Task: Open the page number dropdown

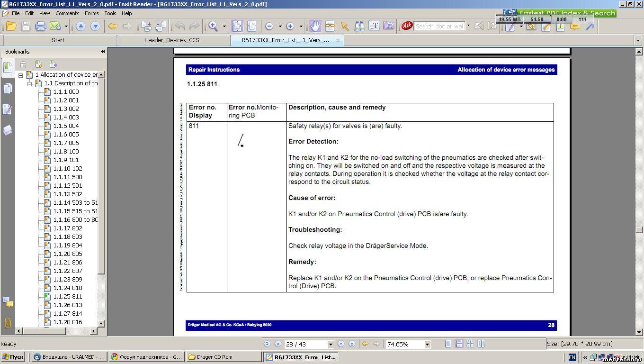Action: pyautogui.click(x=331, y=344)
